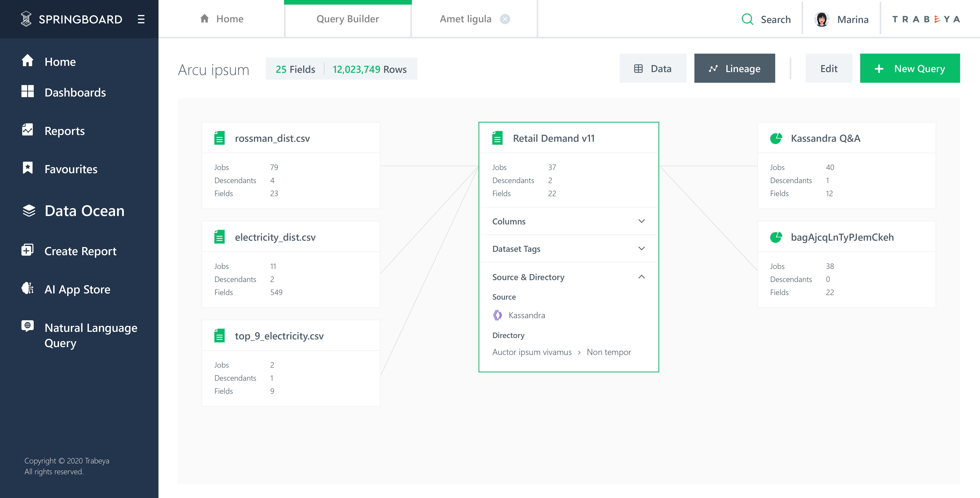Collapse the Source & Directory header

(569, 277)
